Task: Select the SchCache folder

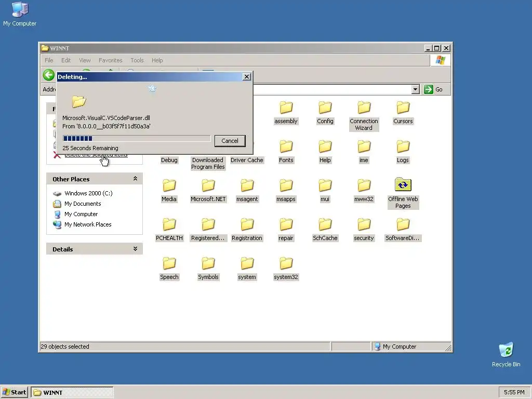Action: point(325,230)
